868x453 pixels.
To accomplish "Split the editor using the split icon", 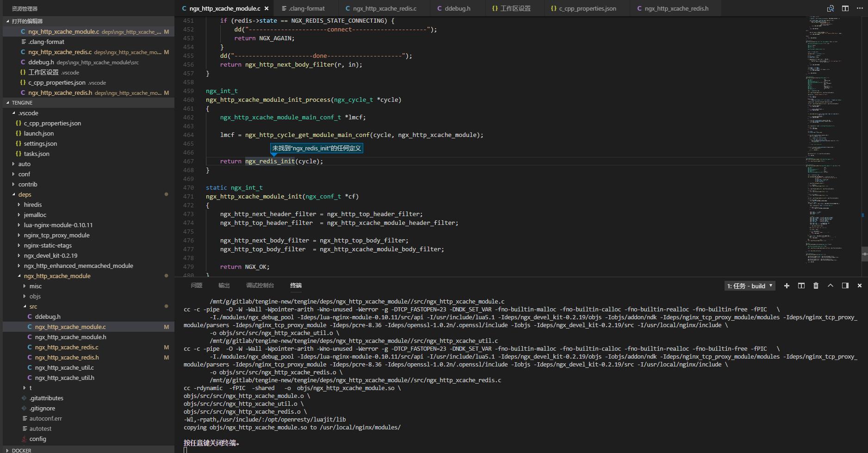I will coord(845,8).
